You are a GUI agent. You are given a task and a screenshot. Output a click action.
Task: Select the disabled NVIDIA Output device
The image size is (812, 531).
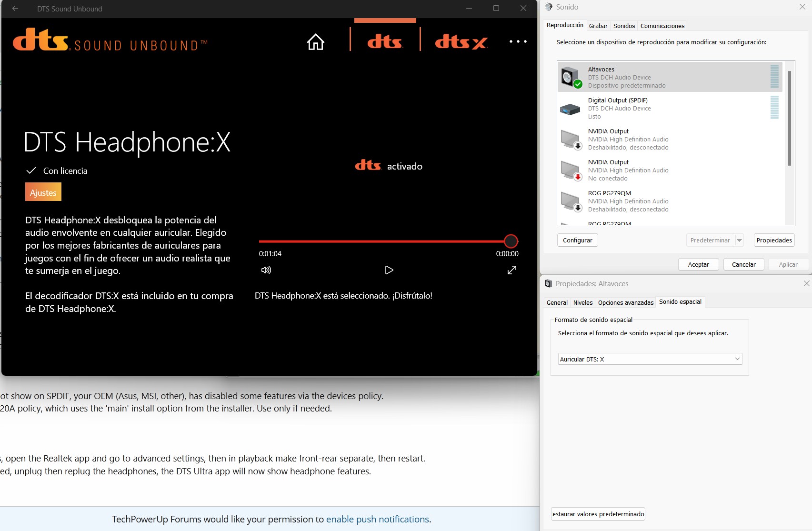pos(670,139)
